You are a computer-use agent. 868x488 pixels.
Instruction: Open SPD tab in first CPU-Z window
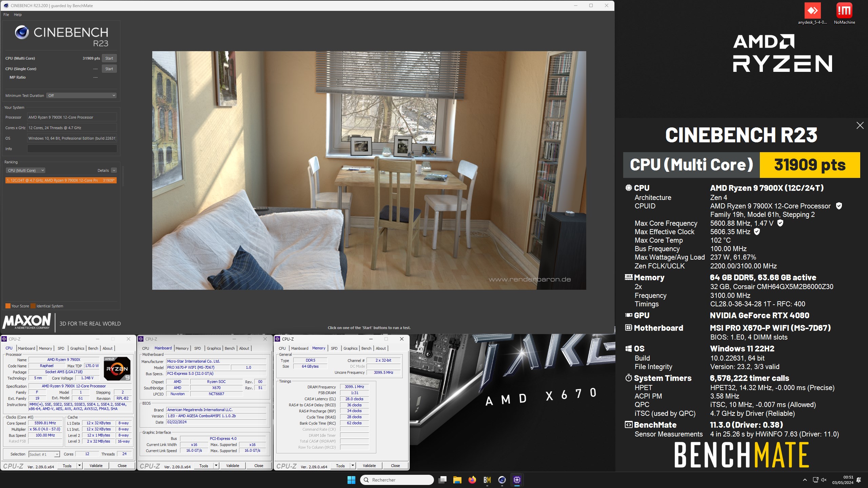pyautogui.click(x=61, y=348)
